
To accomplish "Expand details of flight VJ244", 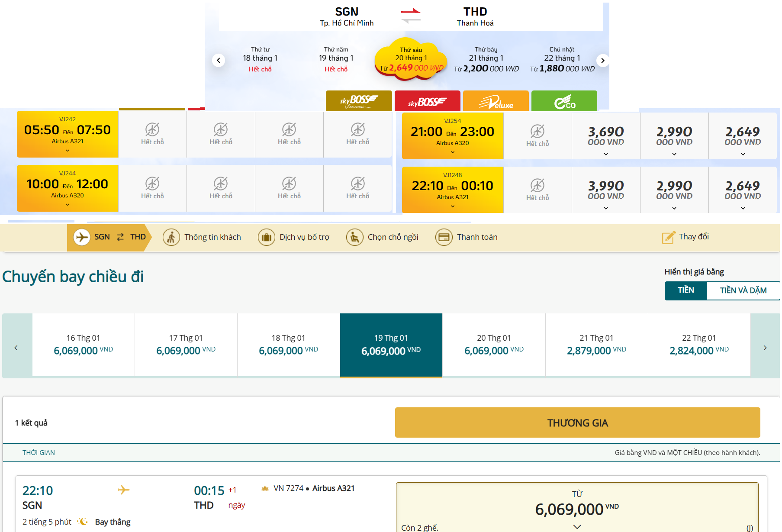I will [68, 205].
